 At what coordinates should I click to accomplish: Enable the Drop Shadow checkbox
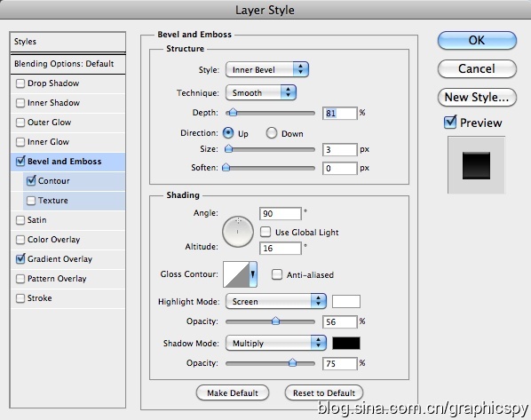pos(20,83)
